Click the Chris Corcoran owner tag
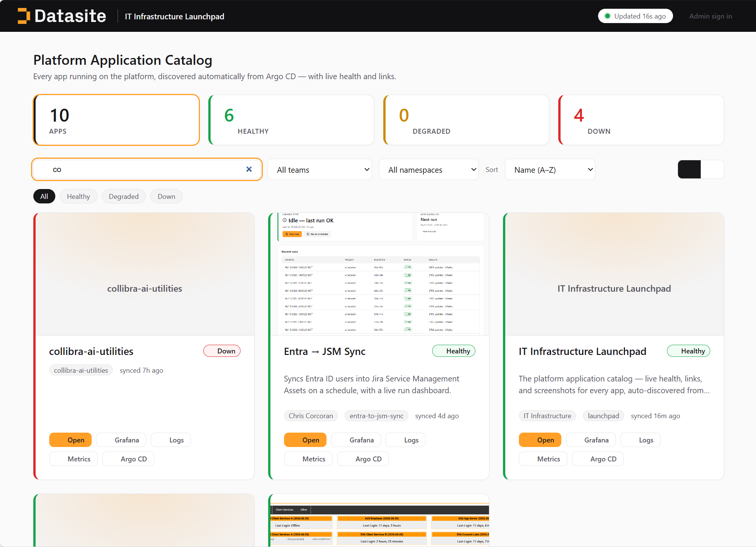 pos(311,416)
